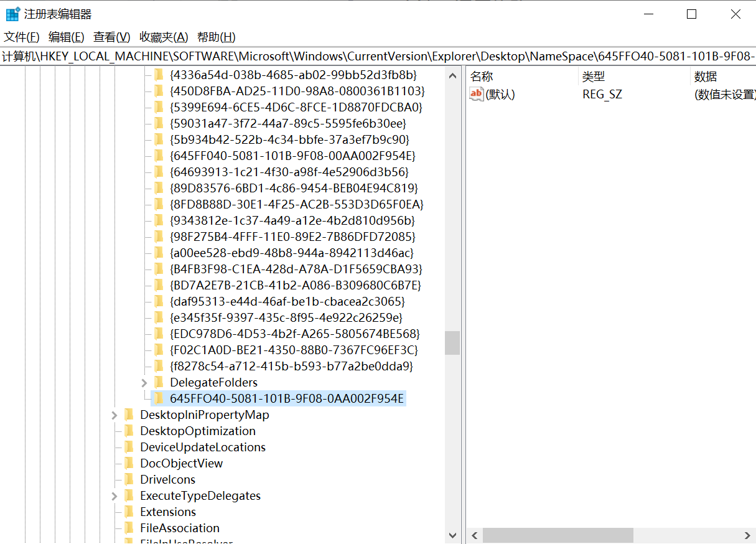Click the Registry Editor app icon in title bar
756x544 pixels.
click(x=12, y=14)
